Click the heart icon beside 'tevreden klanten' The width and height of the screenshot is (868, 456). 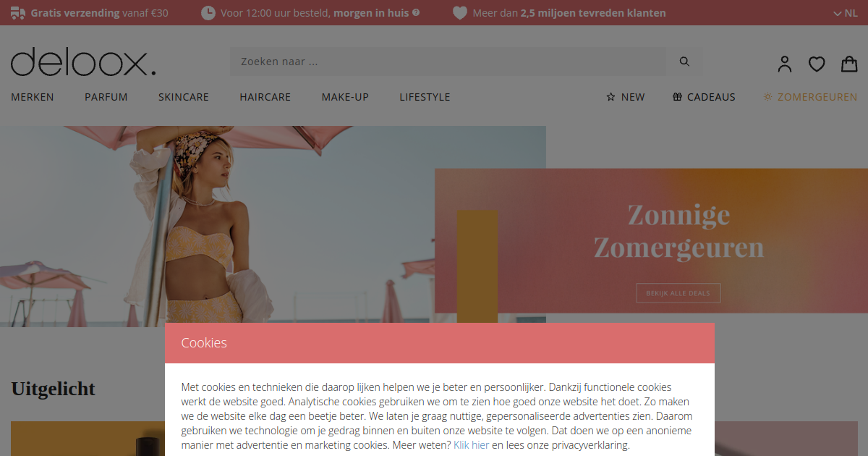[x=460, y=13]
